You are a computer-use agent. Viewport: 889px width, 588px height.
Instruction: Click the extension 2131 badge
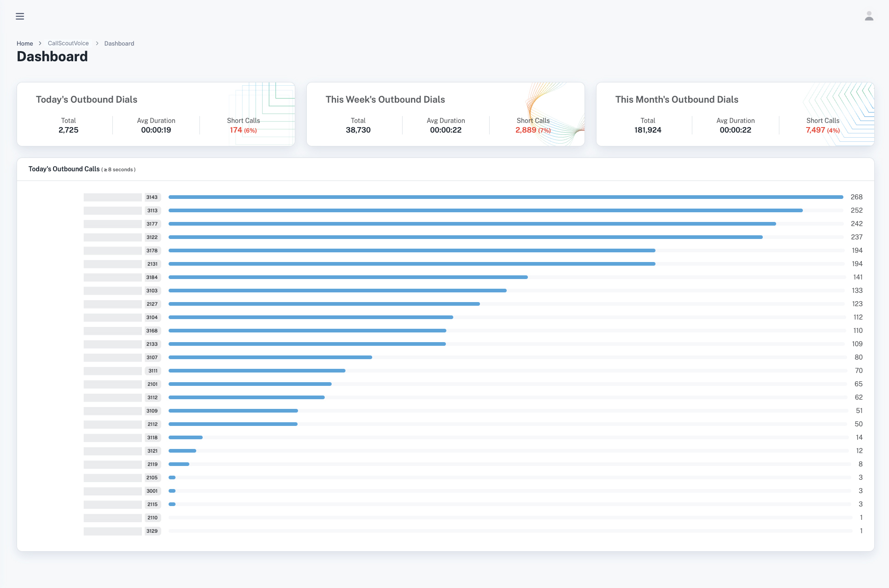pyautogui.click(x=152, y=264)
